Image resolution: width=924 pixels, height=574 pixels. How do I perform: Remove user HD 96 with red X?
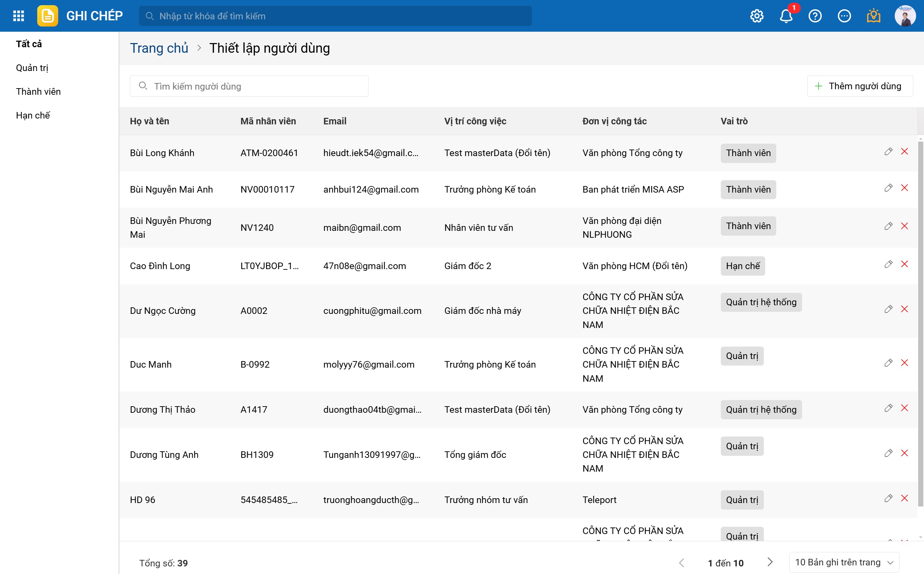(x=904, y=498)
